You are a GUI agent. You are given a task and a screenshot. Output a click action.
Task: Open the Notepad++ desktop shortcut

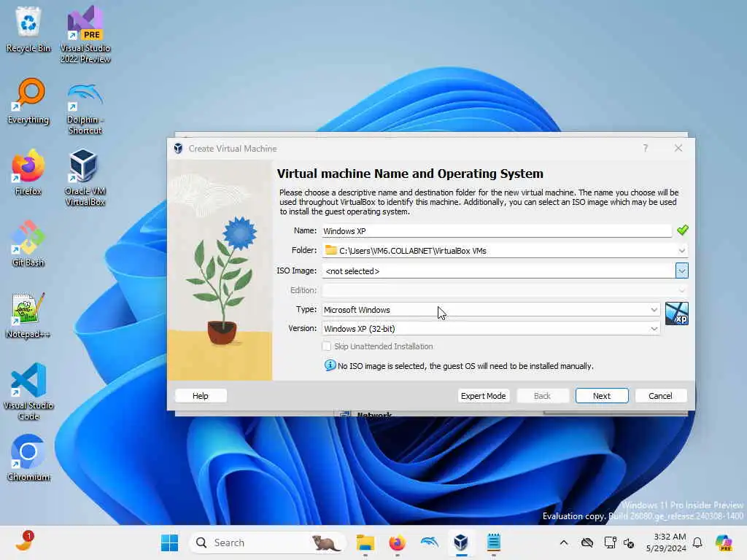pos(28,315)
